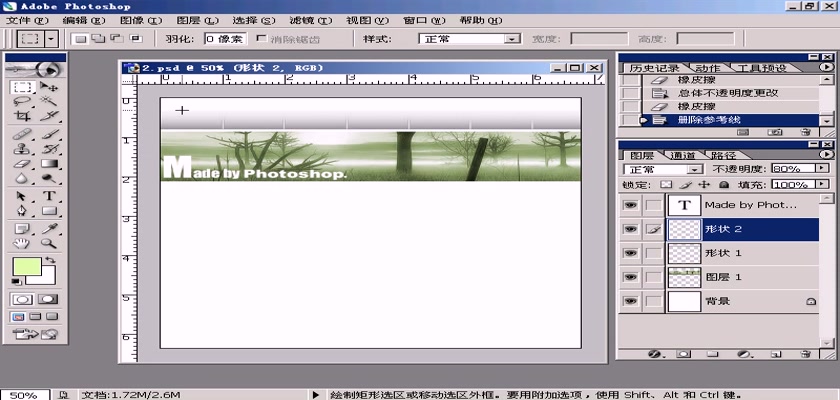Hide the Made by Phot... text layer
The image size is (840, 400).
click(x=631, y=205)
